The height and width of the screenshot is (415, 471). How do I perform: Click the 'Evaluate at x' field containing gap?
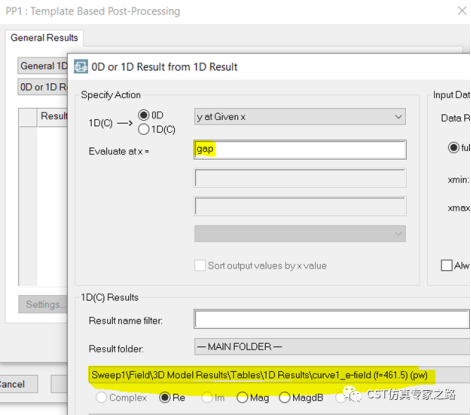tap(300, 149)
